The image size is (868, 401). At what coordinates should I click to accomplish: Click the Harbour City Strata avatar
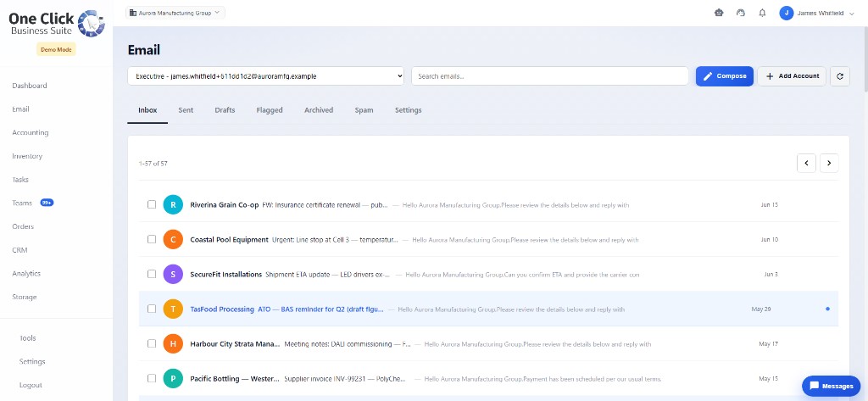[x=173, y=343]
